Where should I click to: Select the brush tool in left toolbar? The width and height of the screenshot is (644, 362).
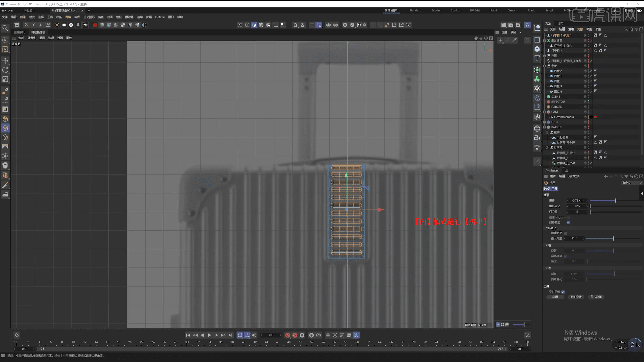pos(5,185)
